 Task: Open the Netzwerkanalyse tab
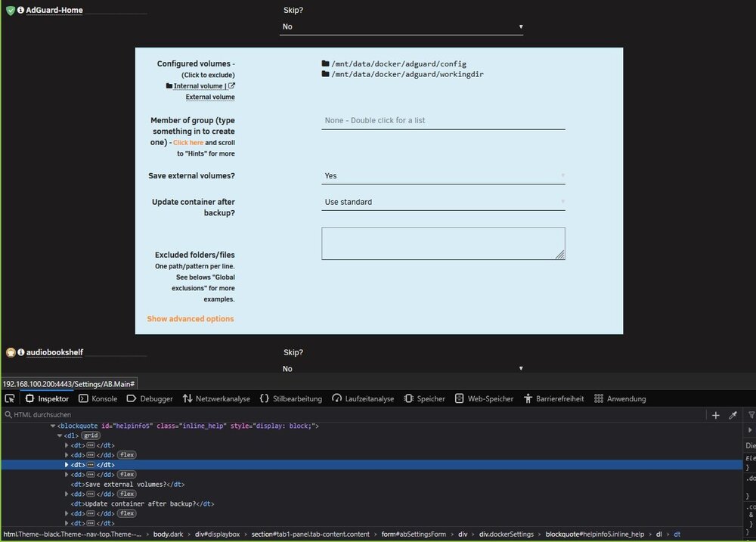click(x=216, y=399)
